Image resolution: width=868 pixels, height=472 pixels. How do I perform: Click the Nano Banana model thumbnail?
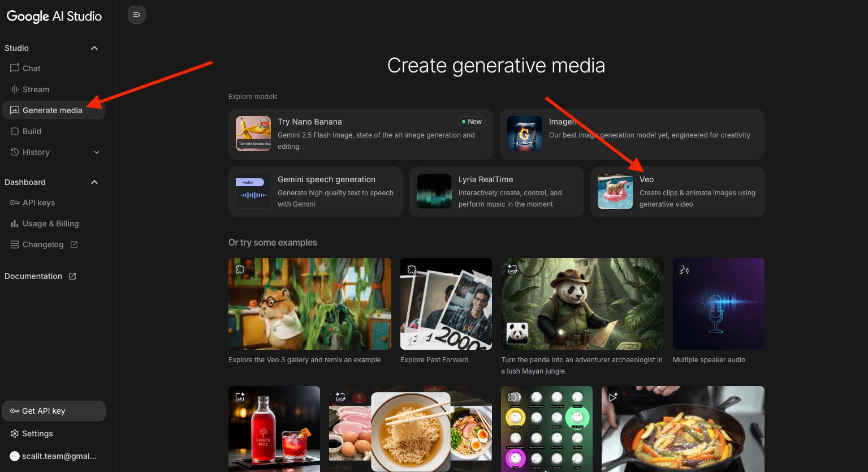tap(253, 134)
